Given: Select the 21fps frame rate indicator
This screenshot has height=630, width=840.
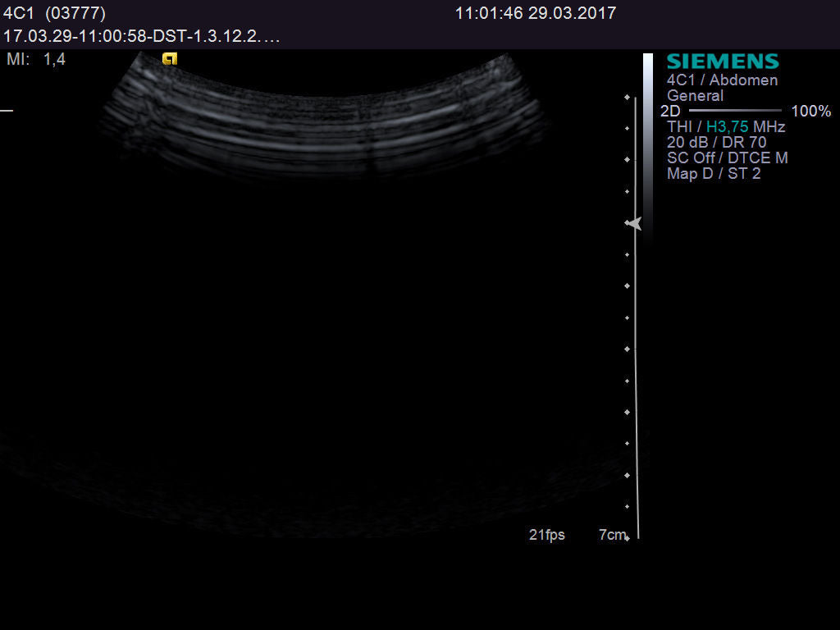Looking at the screenshot, I should 546,534.
